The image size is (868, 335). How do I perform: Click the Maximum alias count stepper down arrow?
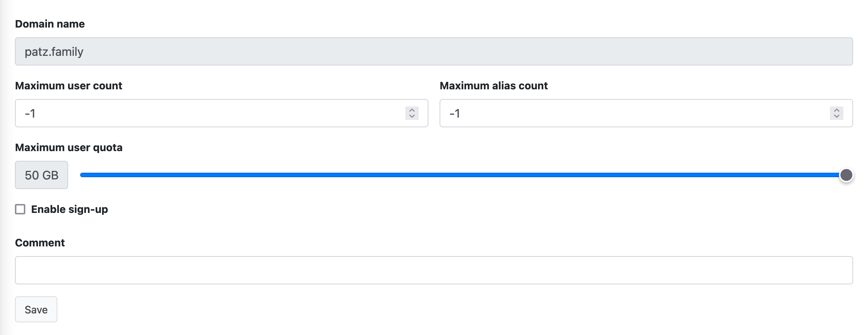[837, 117]
